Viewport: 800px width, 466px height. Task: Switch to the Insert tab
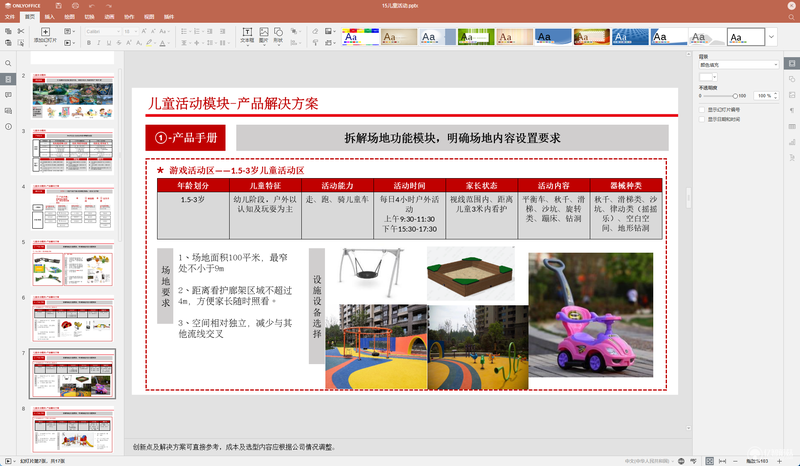coord(49,17)
